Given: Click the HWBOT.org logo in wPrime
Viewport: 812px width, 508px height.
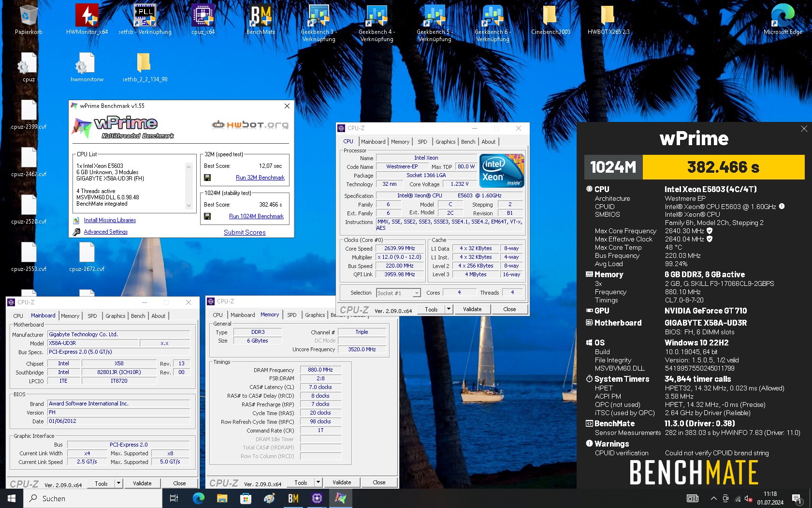Looking at the screenshot, I should pos(250,124).
